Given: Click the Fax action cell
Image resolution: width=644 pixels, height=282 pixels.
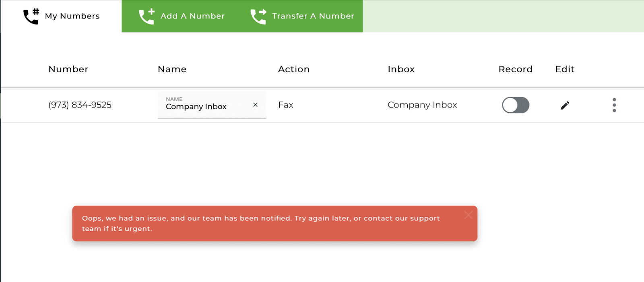Looking at the screenshot, I should [286, 105].
